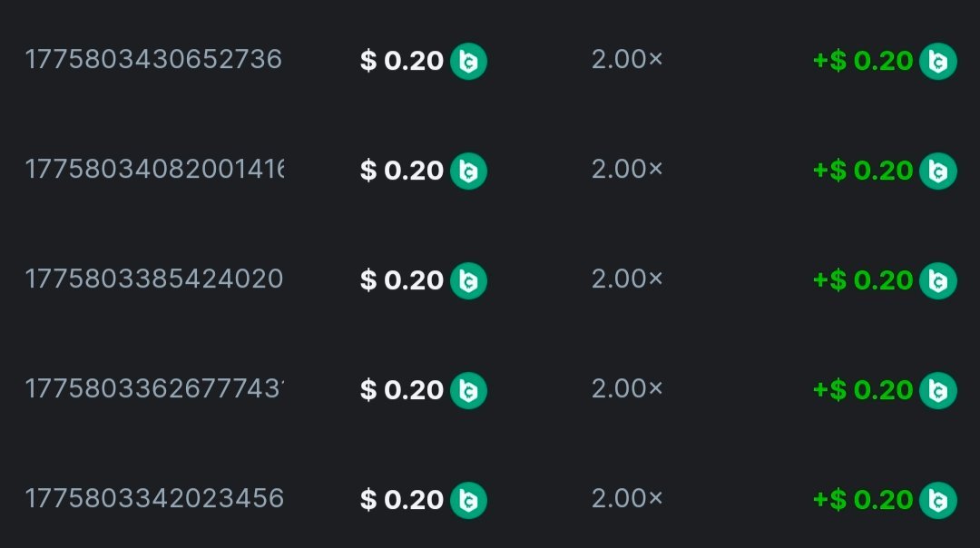Open bet ID starting with 17758033626
This screenshot has width=980, height=548.
[x=153, y=389]
